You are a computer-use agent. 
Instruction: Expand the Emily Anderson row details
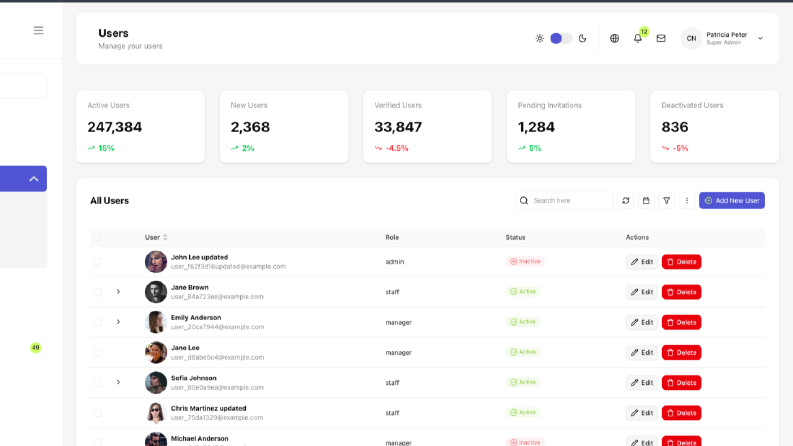point(118,322)
